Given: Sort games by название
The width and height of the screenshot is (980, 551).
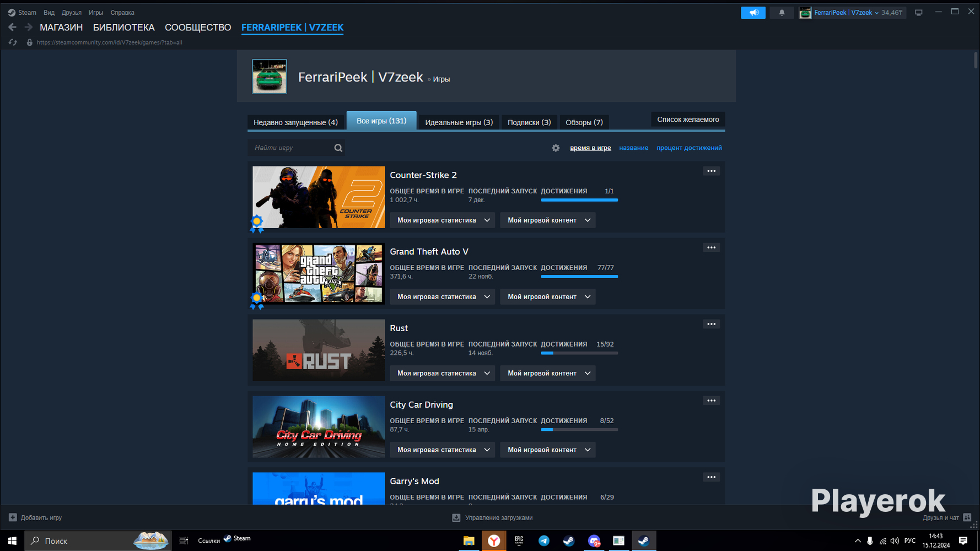Looking at the screenshot, I should point(633,148).
